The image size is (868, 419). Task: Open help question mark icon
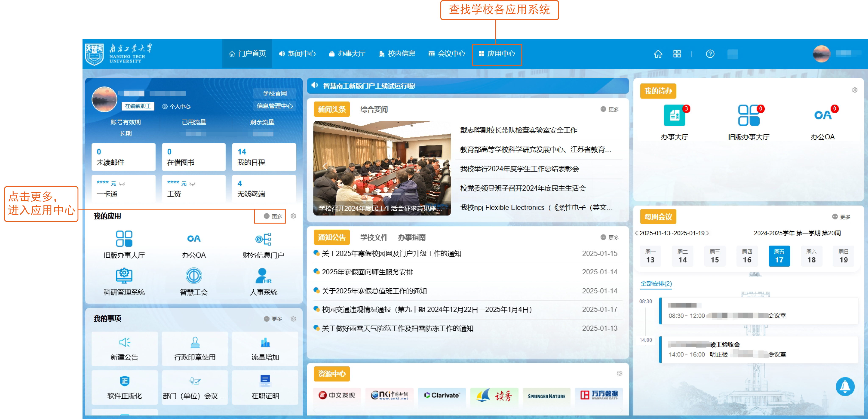click(x=710, y=54)
